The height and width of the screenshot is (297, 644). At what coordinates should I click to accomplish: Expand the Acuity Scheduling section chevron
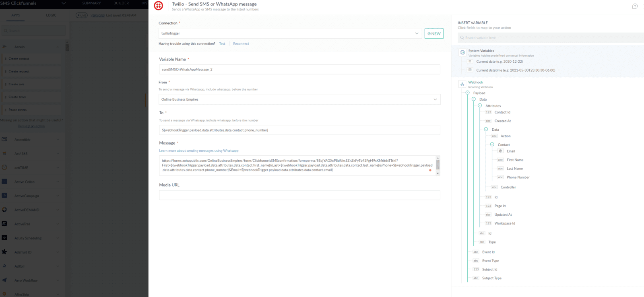pyautogui.click(x=58, y=238)
